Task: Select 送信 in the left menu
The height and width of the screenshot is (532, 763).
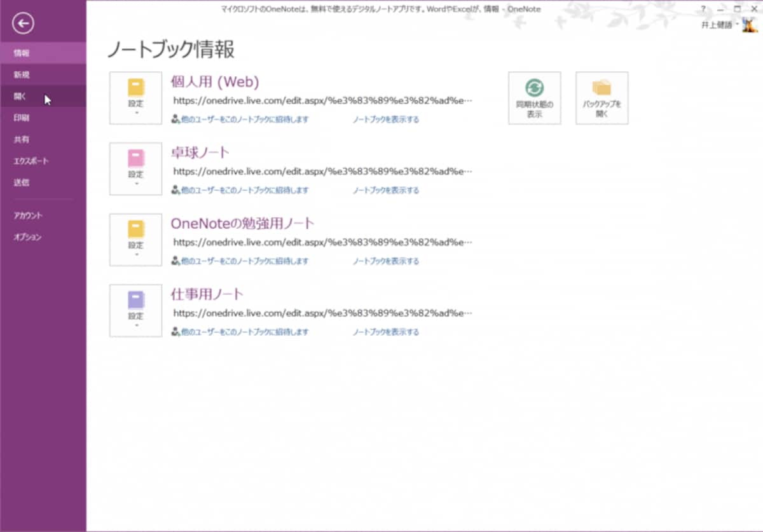Action: coord(43,182)
